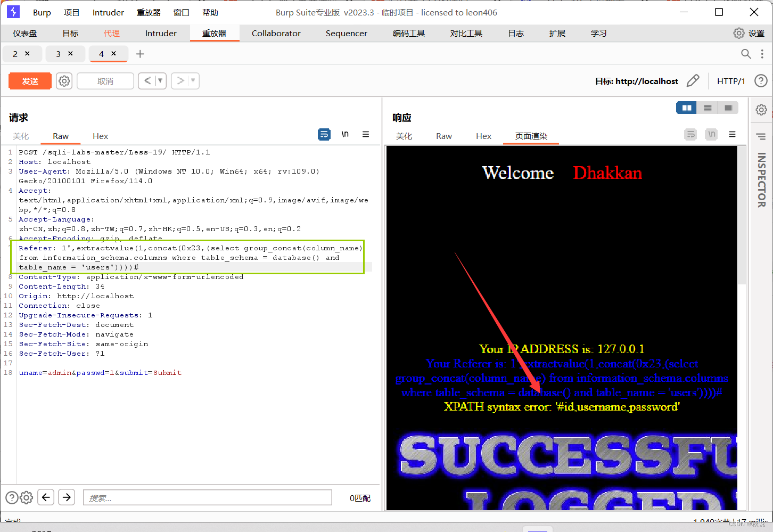Open the 重放器 menu in menu bar

(x=149, y=12)
